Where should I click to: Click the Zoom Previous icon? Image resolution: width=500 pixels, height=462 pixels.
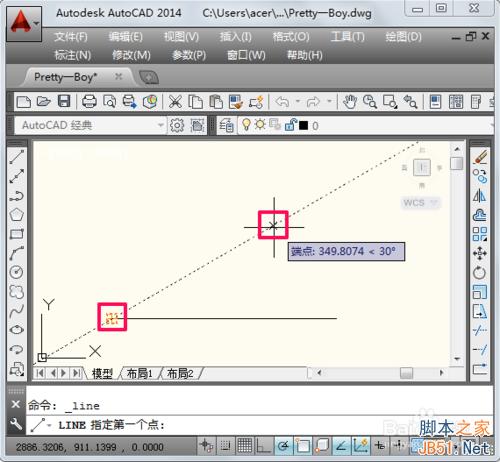pyautogui.click(x=410, y=102)
